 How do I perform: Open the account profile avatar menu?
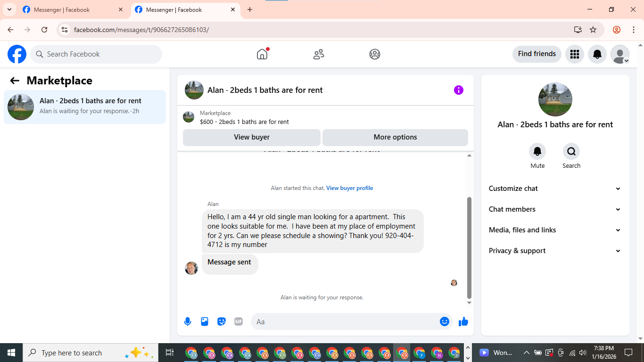point(620,54)
